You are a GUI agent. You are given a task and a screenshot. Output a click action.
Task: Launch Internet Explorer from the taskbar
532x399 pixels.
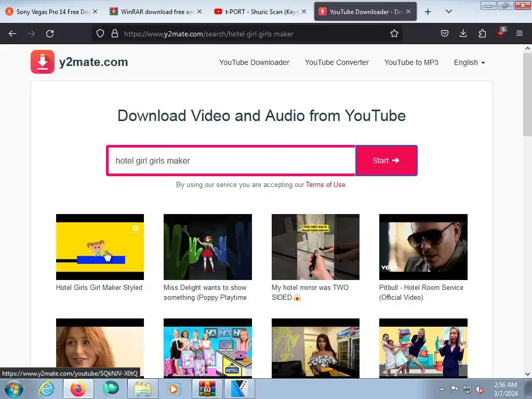(x=46, y=389)
